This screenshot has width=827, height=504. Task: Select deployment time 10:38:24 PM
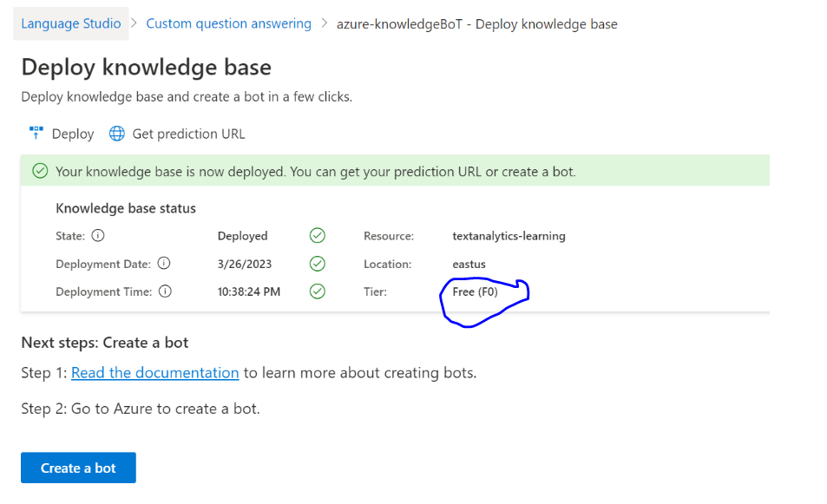(249, 291)
